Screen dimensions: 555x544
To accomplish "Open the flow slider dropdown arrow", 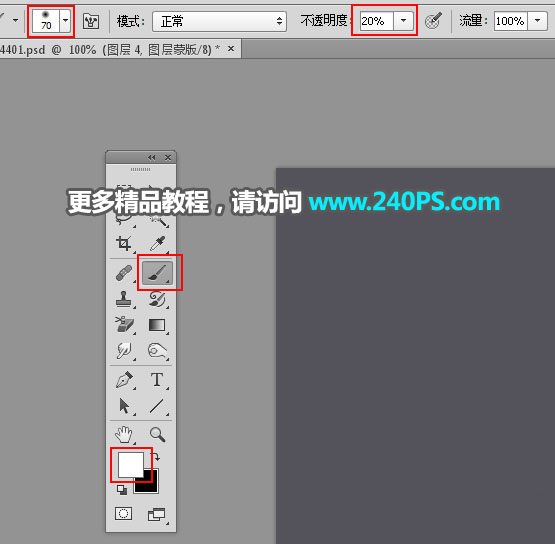I will [537, 21].
